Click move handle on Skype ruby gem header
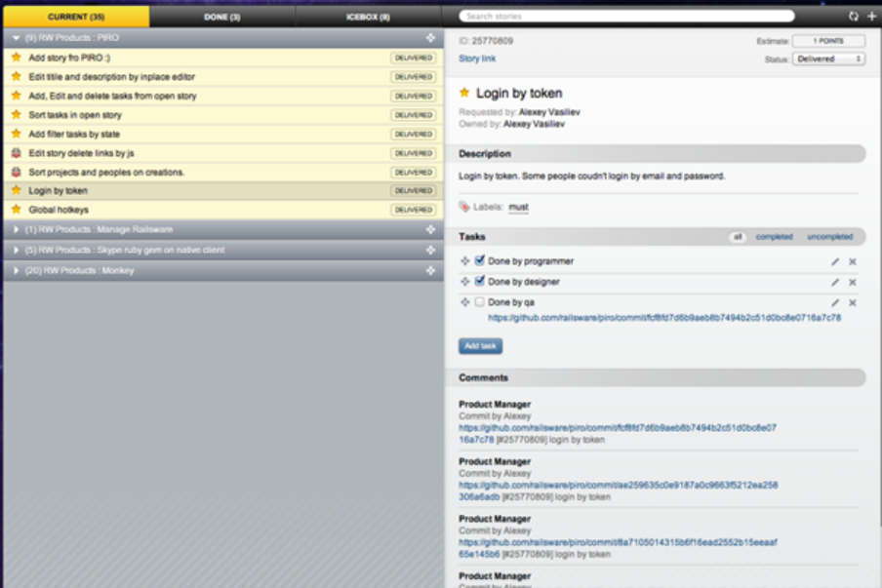The width and height of the screenshot is (882, 588). point(430,250)
